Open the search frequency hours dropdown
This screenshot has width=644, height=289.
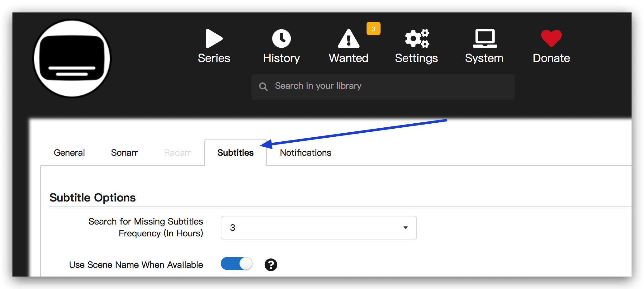tap(319, 228)
